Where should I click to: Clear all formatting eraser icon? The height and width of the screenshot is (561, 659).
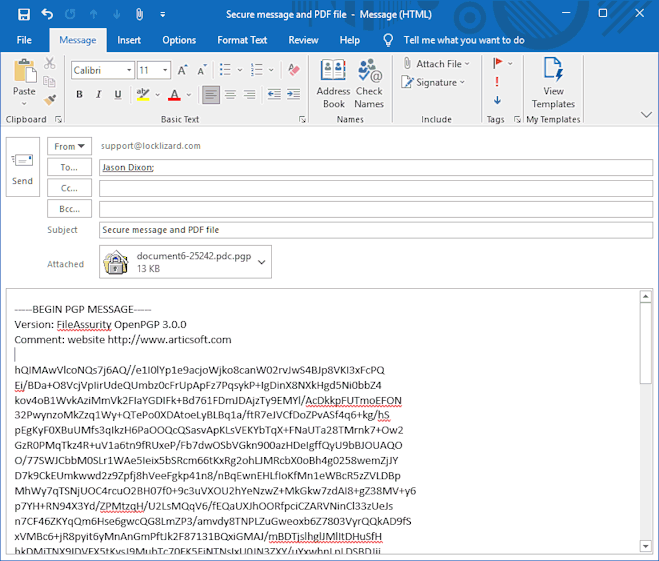tap(294, 70)
